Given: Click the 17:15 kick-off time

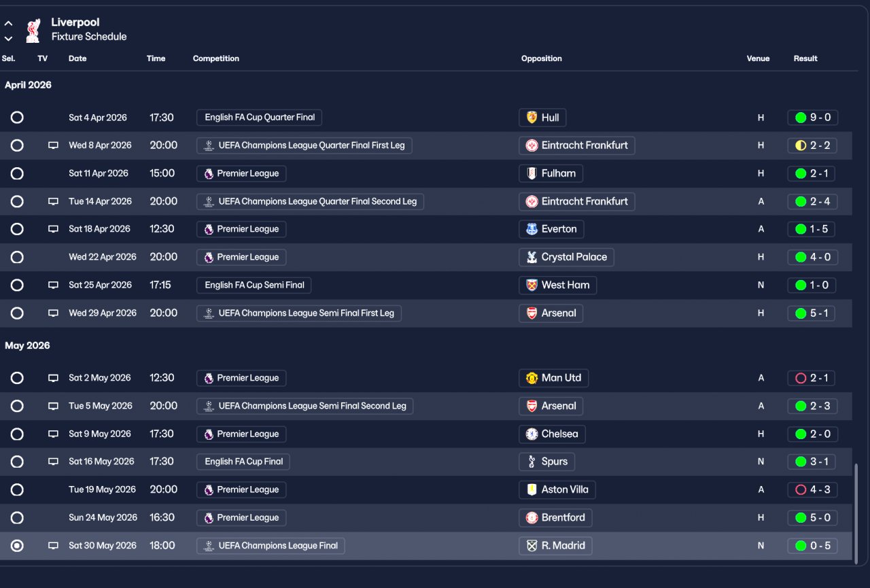Looking at the screenshot, I should click(160, 285).
